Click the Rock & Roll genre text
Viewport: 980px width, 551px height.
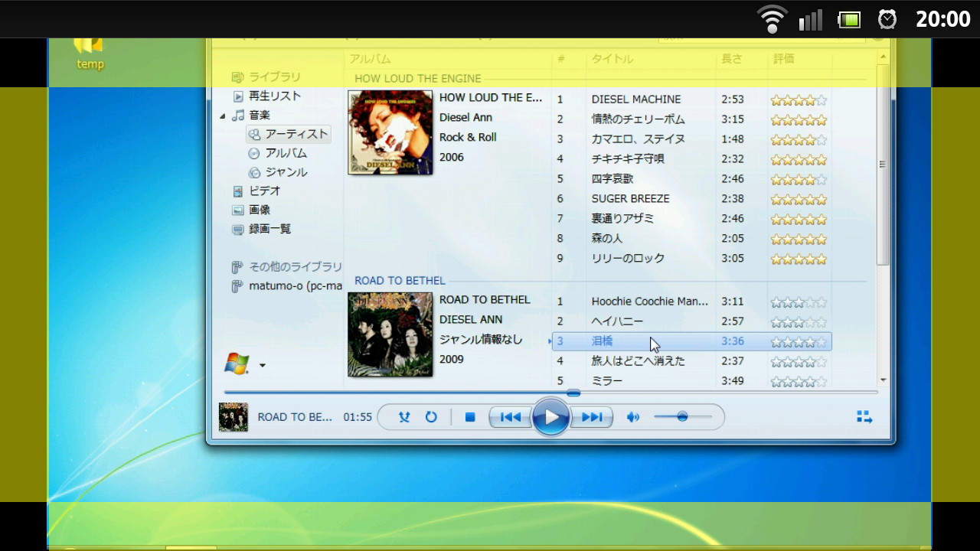pyautogui.click(x=468, y=138)
